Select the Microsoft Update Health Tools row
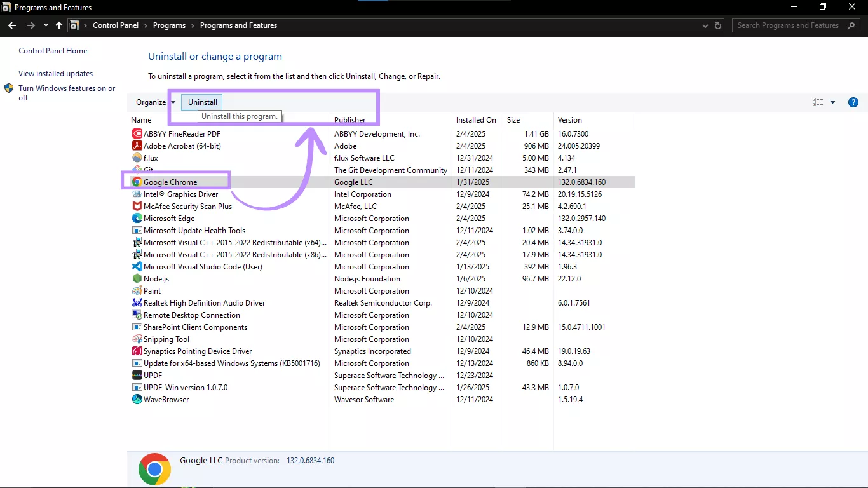Screen dimensions: 868x488 (381, 231)
